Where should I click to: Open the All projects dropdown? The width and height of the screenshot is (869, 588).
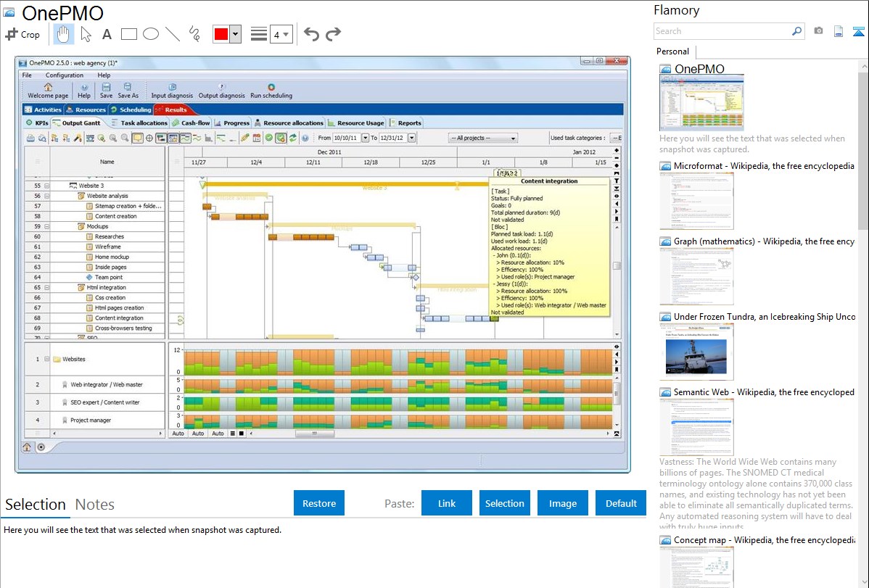point(482,138)
